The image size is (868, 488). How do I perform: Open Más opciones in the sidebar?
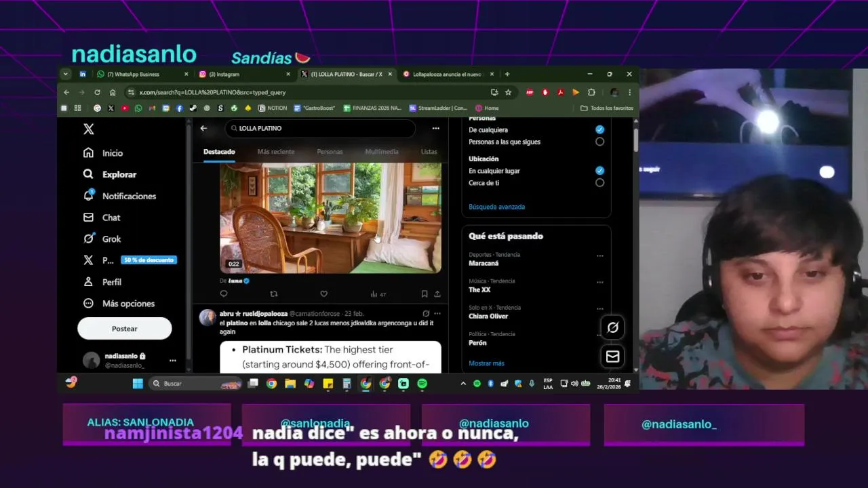[x=119, y=304]
